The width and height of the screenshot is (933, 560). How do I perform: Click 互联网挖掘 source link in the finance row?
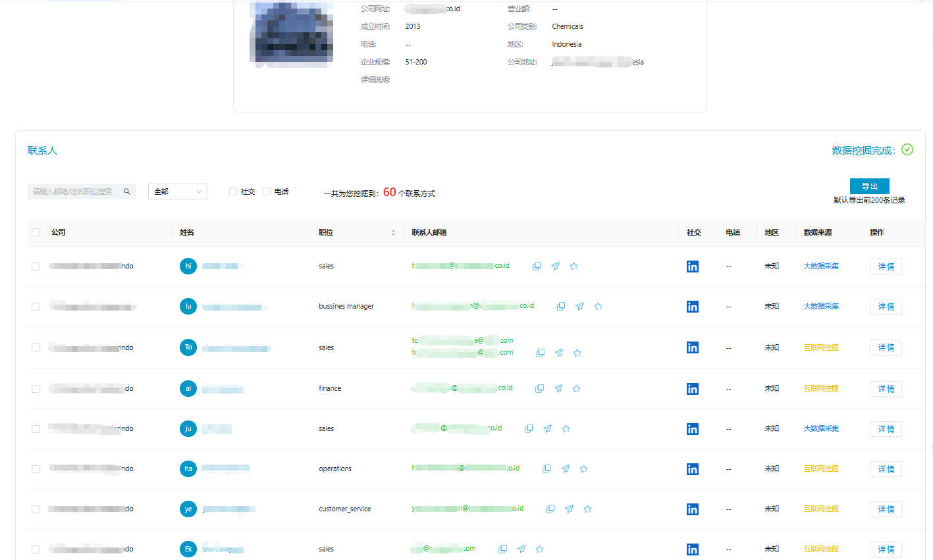coord(821,389)
